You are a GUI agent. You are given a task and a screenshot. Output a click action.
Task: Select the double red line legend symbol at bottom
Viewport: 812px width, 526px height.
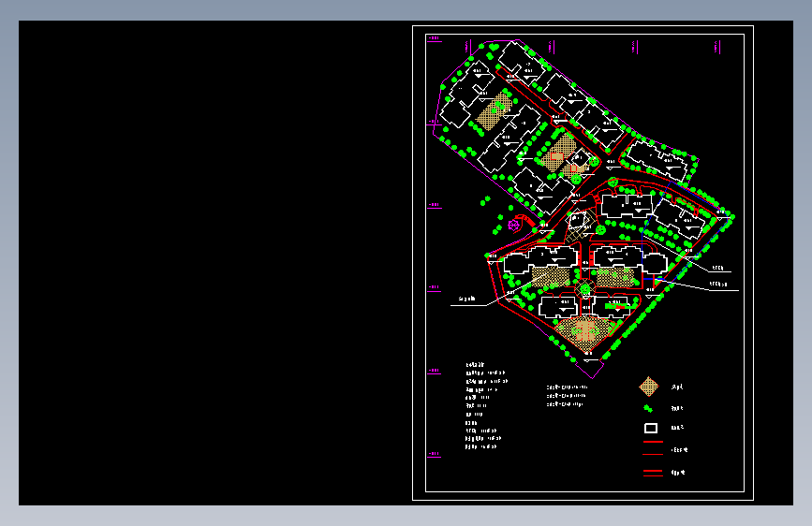click(x=653, y=473)
